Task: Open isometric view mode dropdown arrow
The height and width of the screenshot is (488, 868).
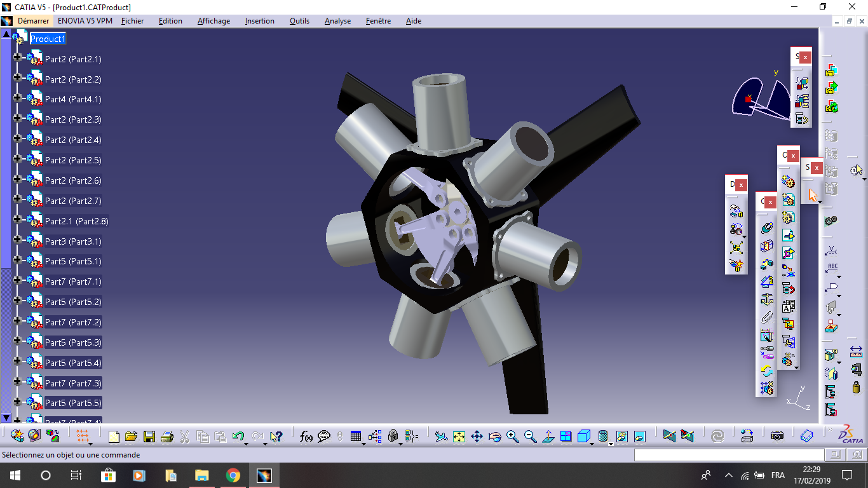Action: pos(592,443)
